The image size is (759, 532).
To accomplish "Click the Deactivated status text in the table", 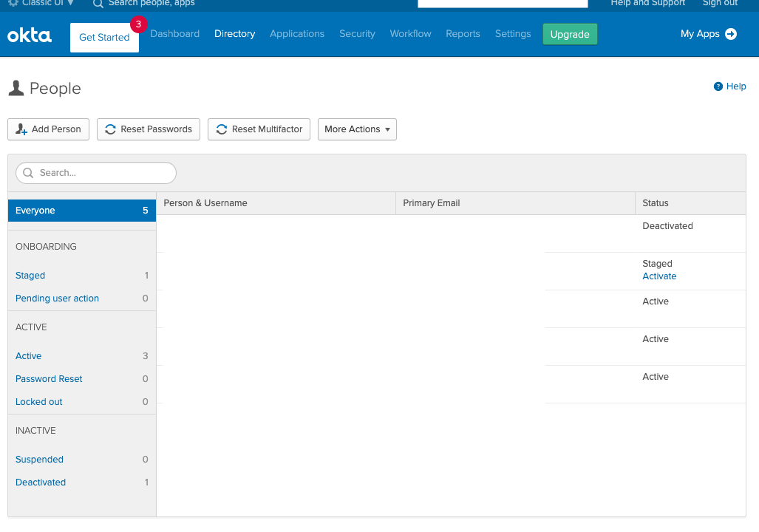I will coord(667,226).
